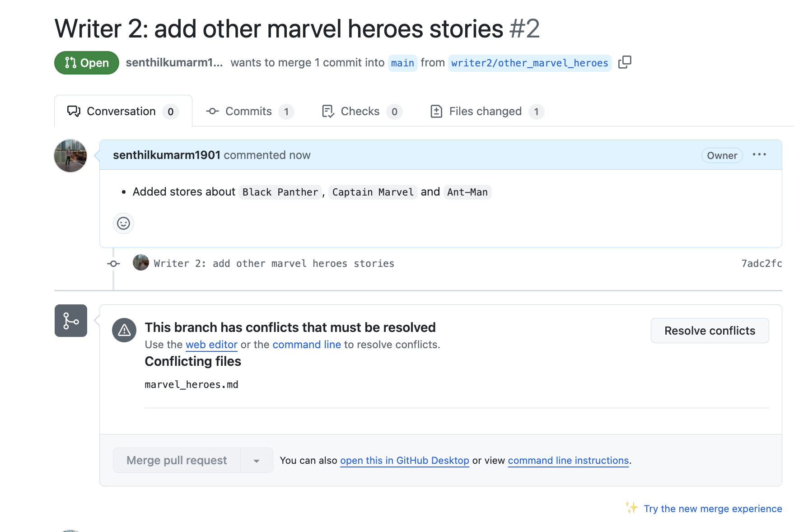Click the green Open status badge
This screenshot has height=532, width=794.
(87, 63)
